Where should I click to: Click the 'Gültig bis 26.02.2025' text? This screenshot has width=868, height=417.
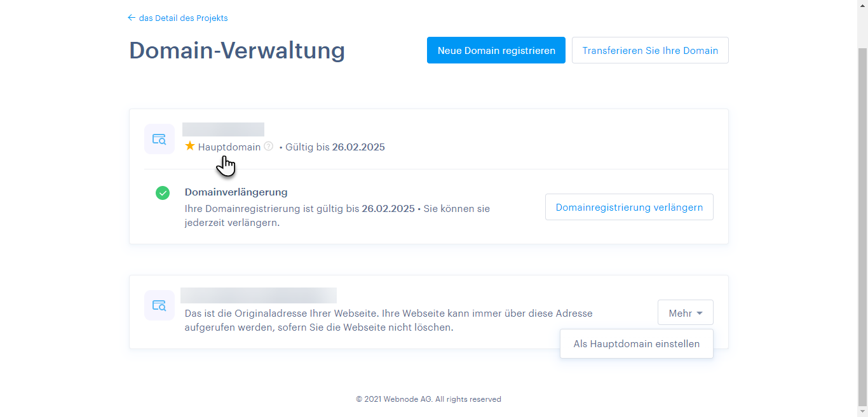pos(334,147)
